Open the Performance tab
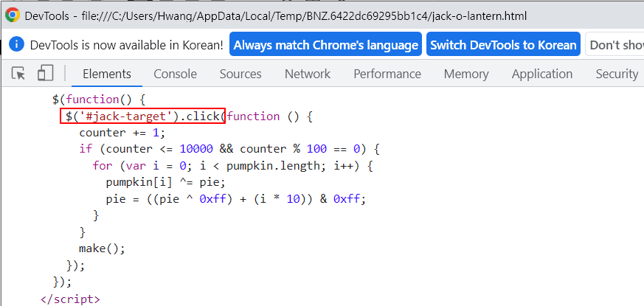Screen dimensions: 644x306 (x=387, y=74)
